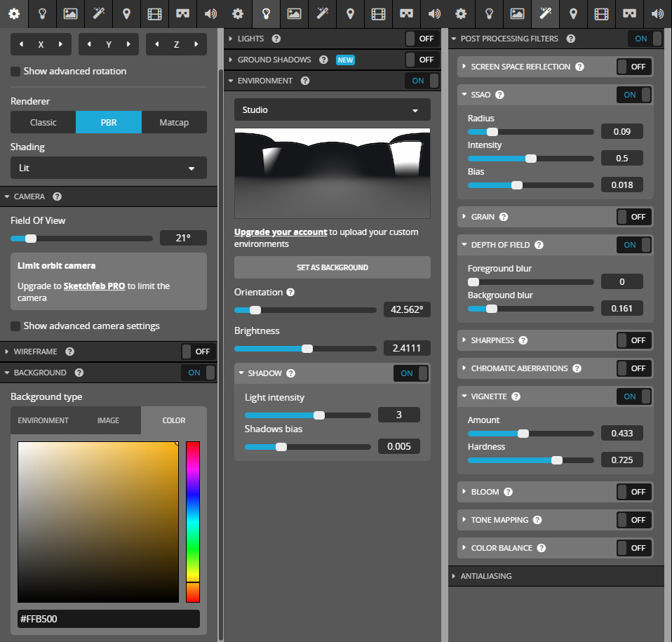Select the Matcap renderer tab
672x642 pixels.
click(x=174, y=122)
